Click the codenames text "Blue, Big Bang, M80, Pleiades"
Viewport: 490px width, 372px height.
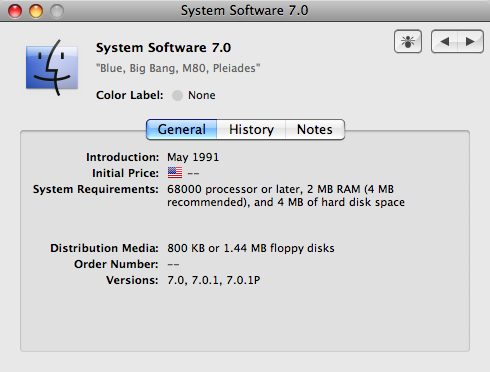pyautogui.click(x=178, y=68)
